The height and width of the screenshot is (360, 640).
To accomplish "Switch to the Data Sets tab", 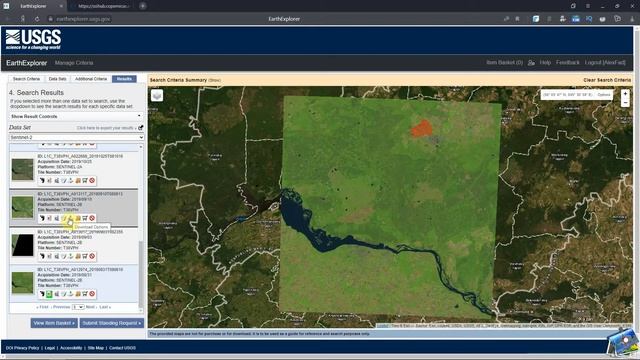I will pyautogui.click(x=58, y=79).
